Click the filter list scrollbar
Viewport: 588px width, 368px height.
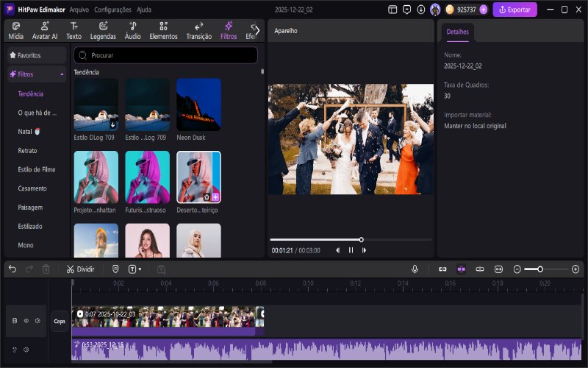click(262, 71)
